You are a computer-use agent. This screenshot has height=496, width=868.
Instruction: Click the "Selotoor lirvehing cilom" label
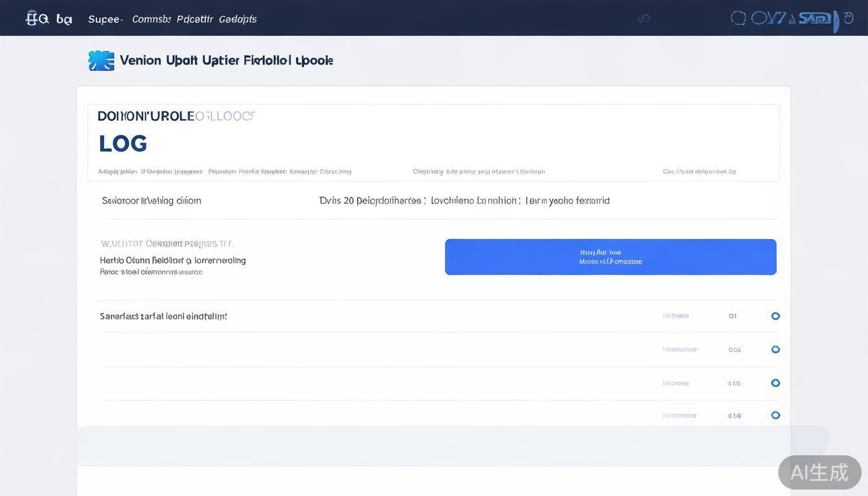[151, 201]
